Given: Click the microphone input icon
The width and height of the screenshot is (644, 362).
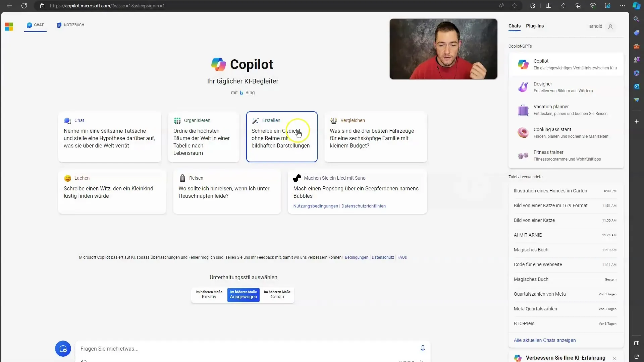Looking at the screenshot, I should pos(423,349).
